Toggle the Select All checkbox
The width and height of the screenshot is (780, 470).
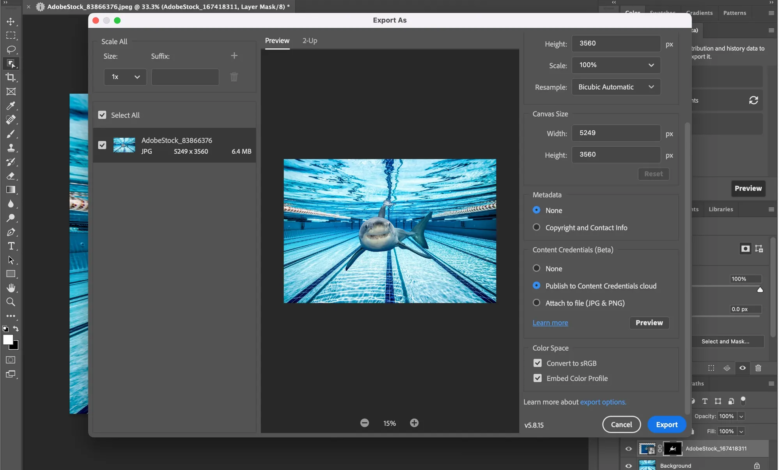click(102, 115)
